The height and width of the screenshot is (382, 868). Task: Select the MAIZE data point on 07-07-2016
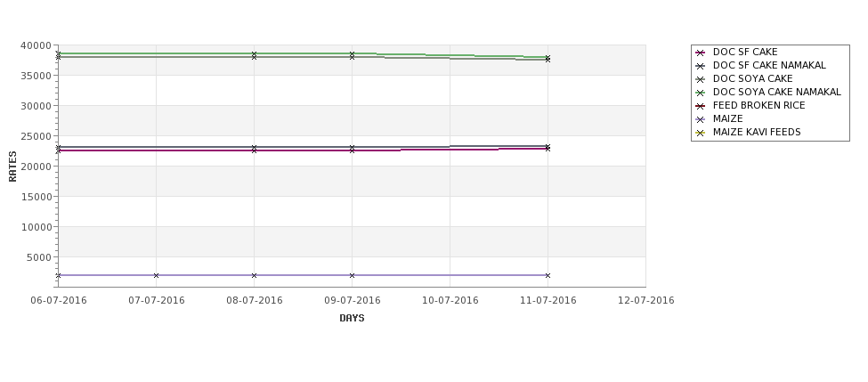coord(157,276)
